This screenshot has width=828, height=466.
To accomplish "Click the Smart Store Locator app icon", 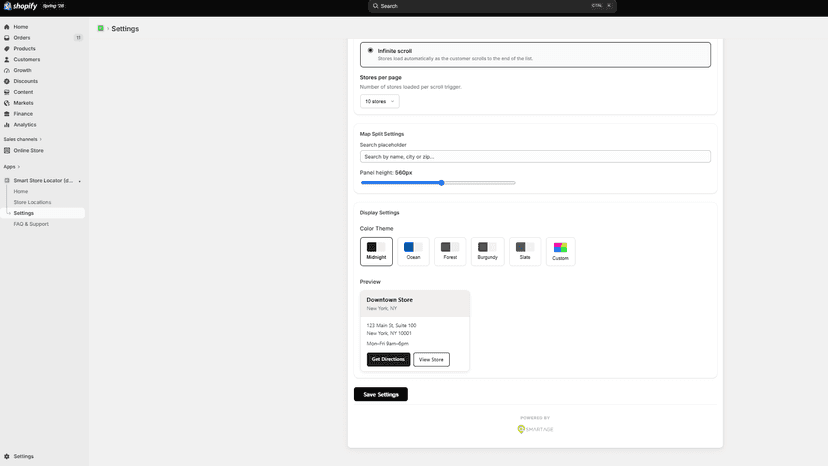I will click(x=7, y=181).
